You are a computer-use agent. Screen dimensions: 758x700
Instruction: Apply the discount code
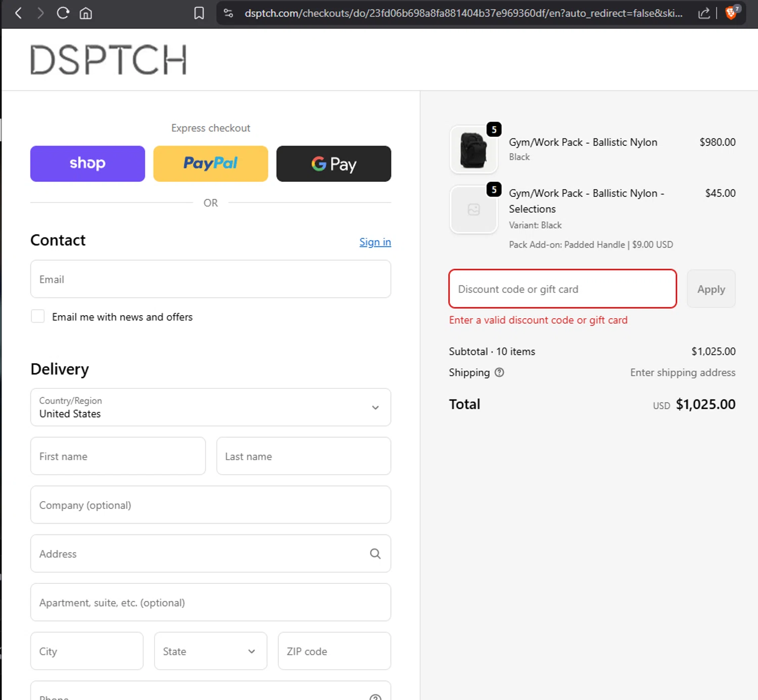pos(711,289)
